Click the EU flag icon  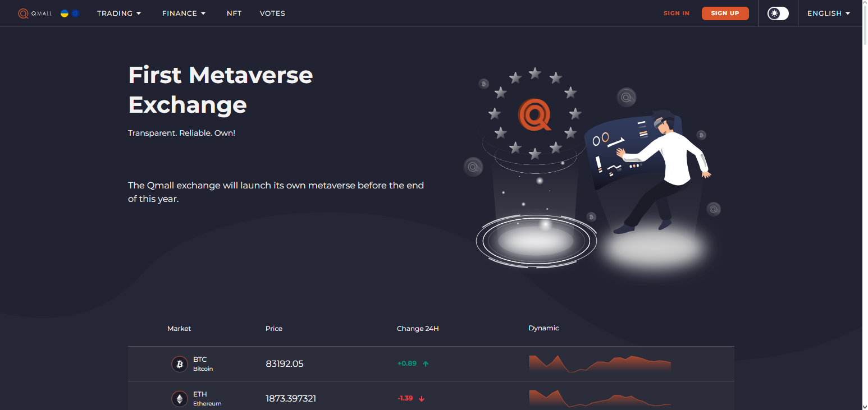(x=75, y=13)
